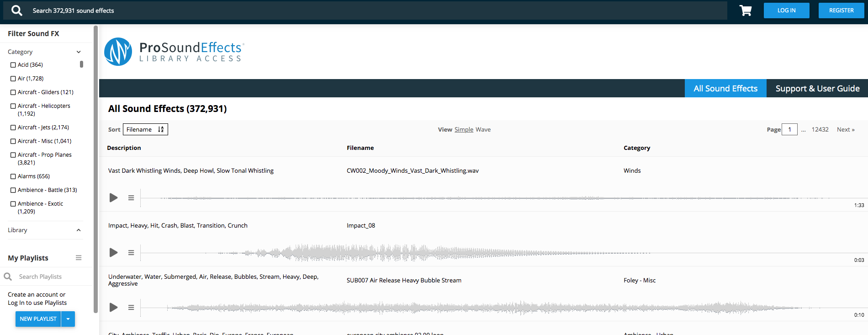868x335 pixels.
Task: Open options menu for SUB007 Air Release
Action: coord(131,308)
